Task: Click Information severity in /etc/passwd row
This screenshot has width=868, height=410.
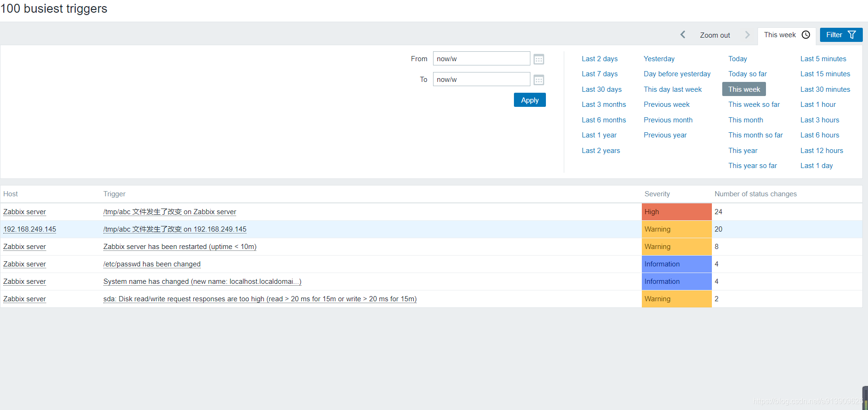Action: point(677,264)
